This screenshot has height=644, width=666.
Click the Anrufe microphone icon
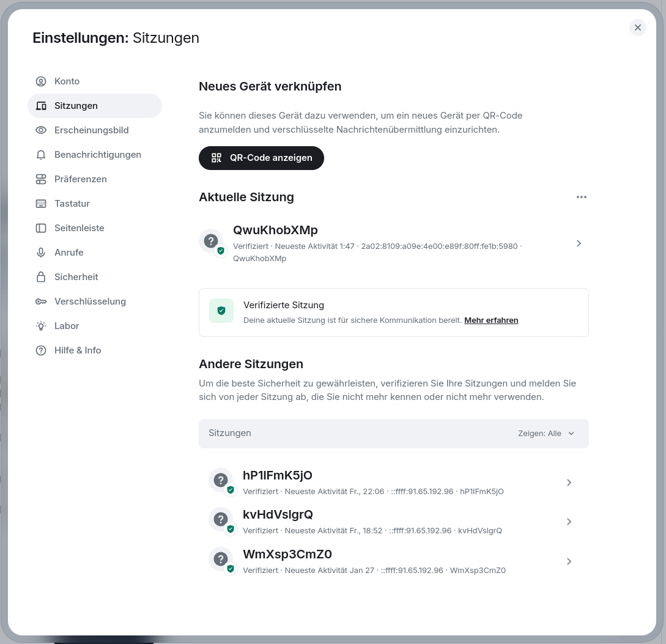[x=41, y=253]
